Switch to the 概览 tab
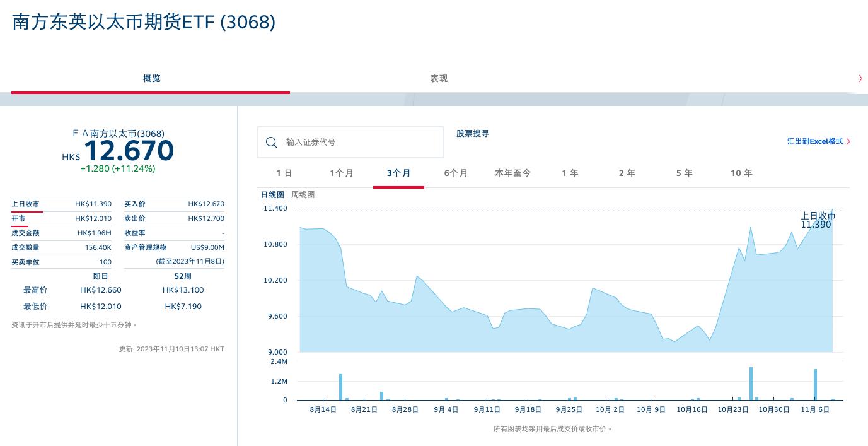Image resolution: width=868 pixels, height=446 pixels. [x=151, y=78]
